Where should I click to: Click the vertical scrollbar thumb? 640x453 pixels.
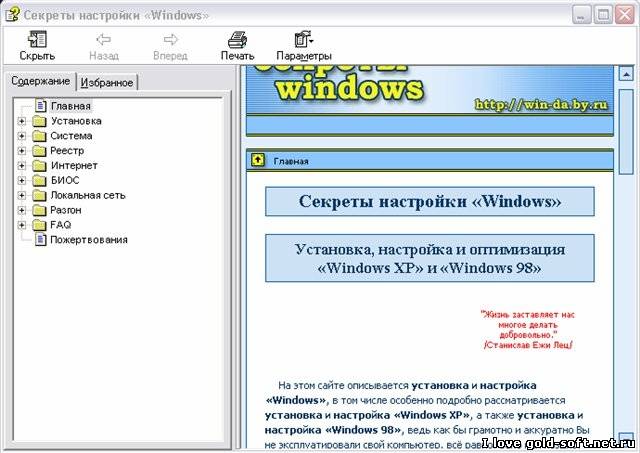[x=626, y=131]
